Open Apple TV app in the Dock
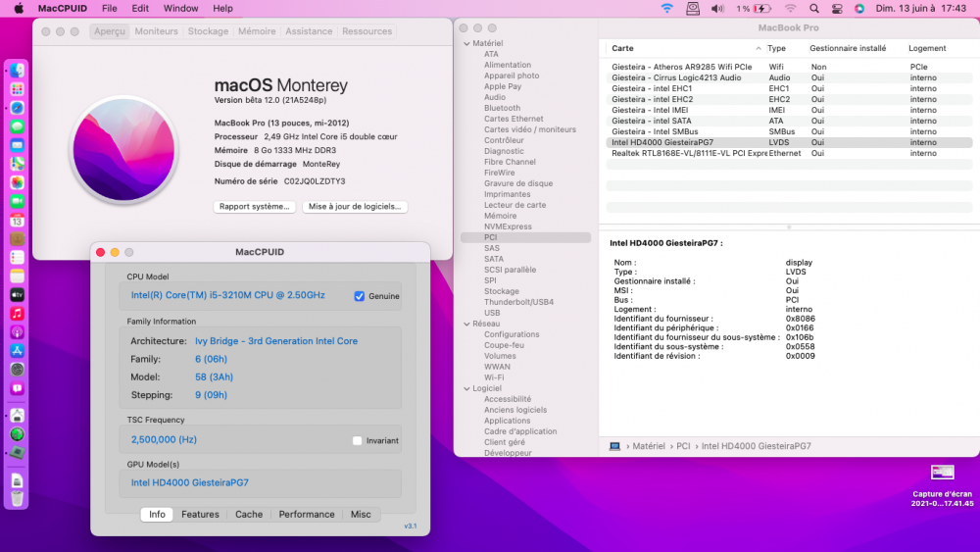The width and height of the screenshot is (980, 552). coord(17,294)
